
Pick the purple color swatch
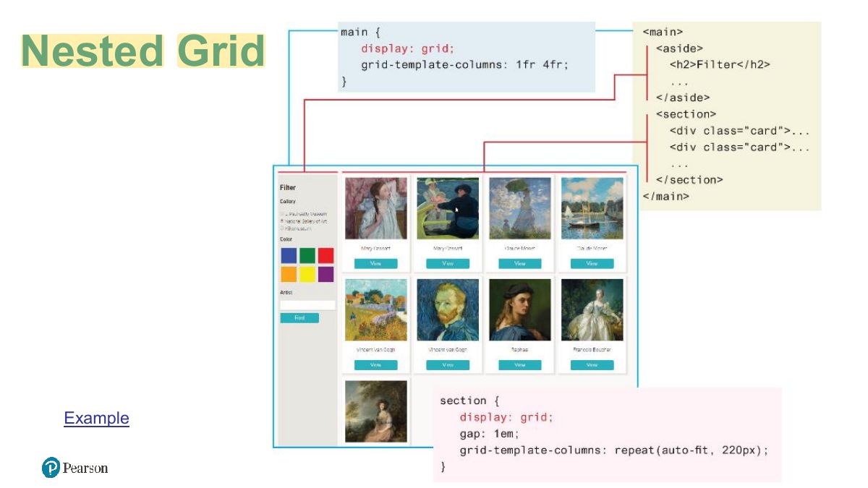[x=325, y=274]
